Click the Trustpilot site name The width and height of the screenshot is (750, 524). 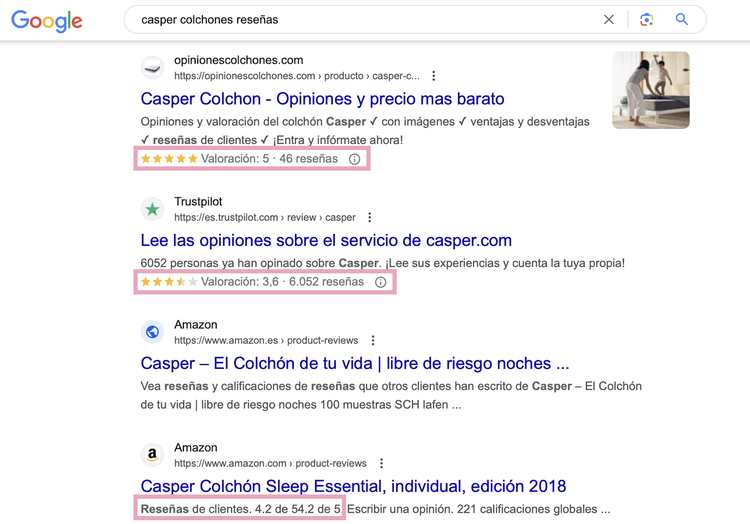pyautogui.click(x=198, y=202)
